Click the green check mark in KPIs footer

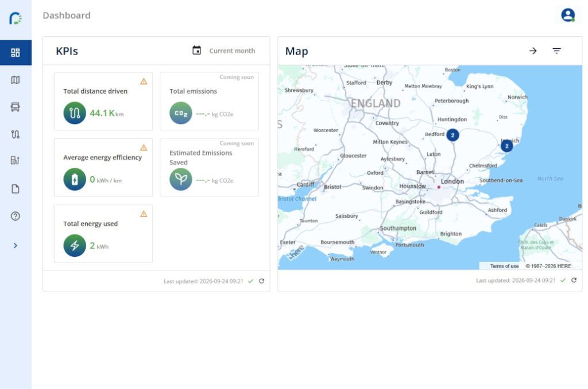(251, 281)
